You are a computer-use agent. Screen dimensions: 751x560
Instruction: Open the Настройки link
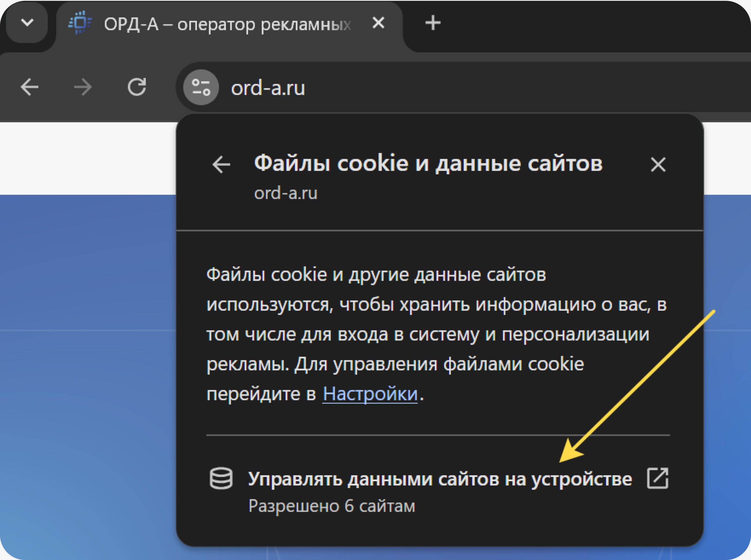pyautogui.click(x=370, y=394)
